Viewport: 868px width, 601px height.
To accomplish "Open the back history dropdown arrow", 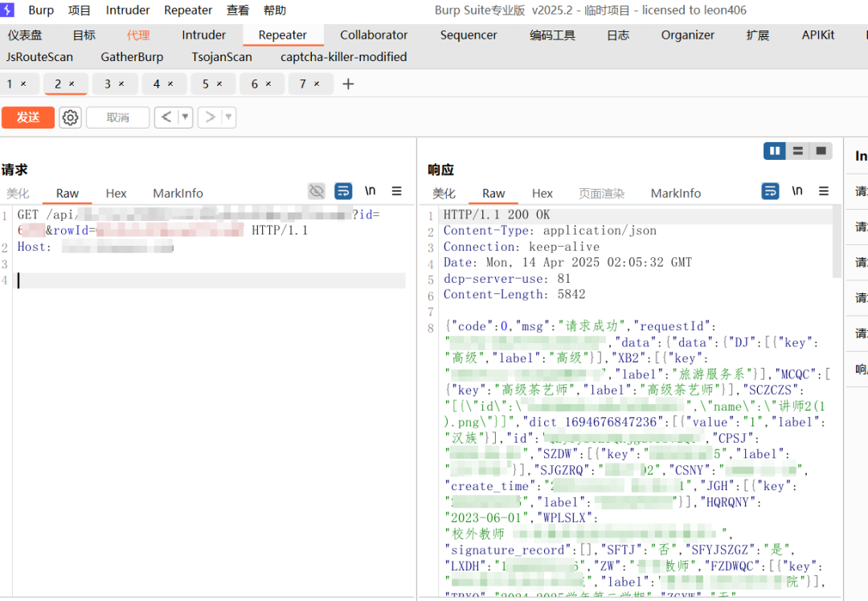I will pos(186,117).
